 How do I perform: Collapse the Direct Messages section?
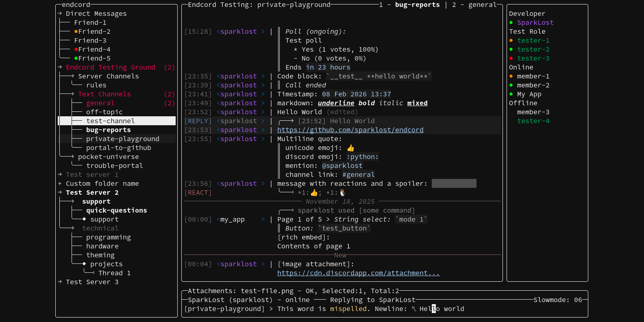(60, 14)
